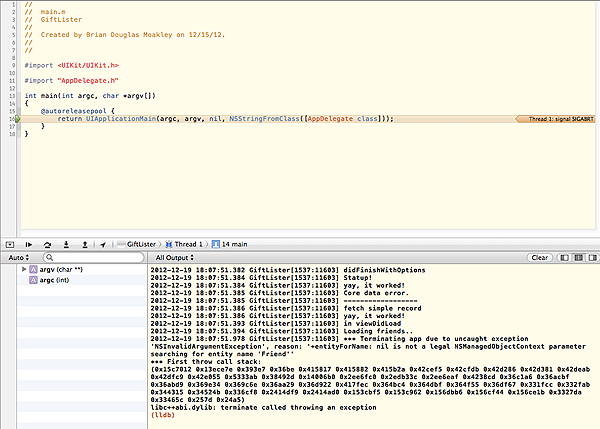Click the (lldb) console prompt
The width and height of the screenshot is (600, 429).
(163, 415)
